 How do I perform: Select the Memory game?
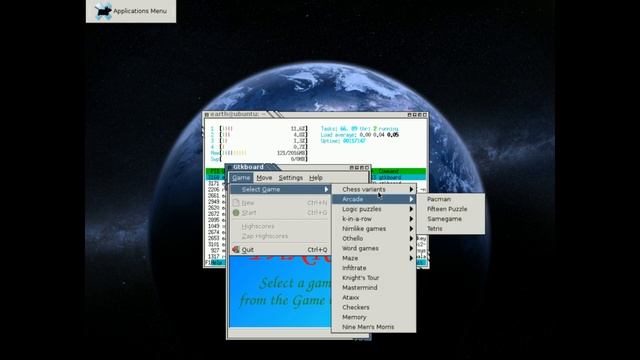tap(374, 317)
